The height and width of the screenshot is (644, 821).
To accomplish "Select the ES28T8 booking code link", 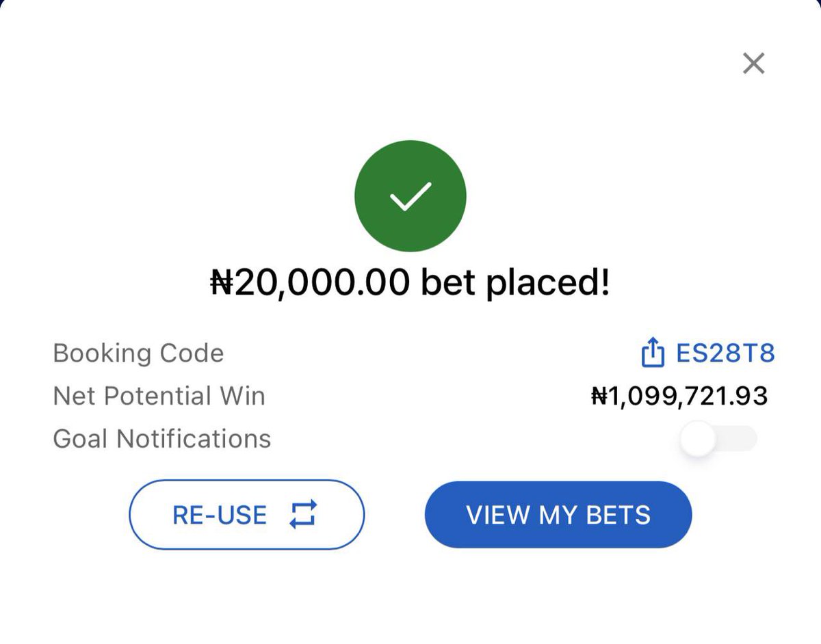I will 725,353.
